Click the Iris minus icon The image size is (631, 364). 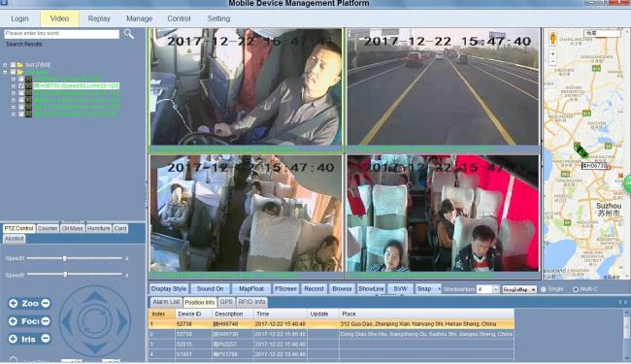coord(46,339)
